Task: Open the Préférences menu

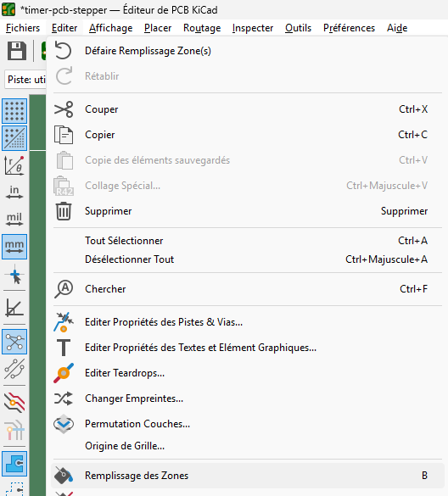Action: [x=349, y=28]
